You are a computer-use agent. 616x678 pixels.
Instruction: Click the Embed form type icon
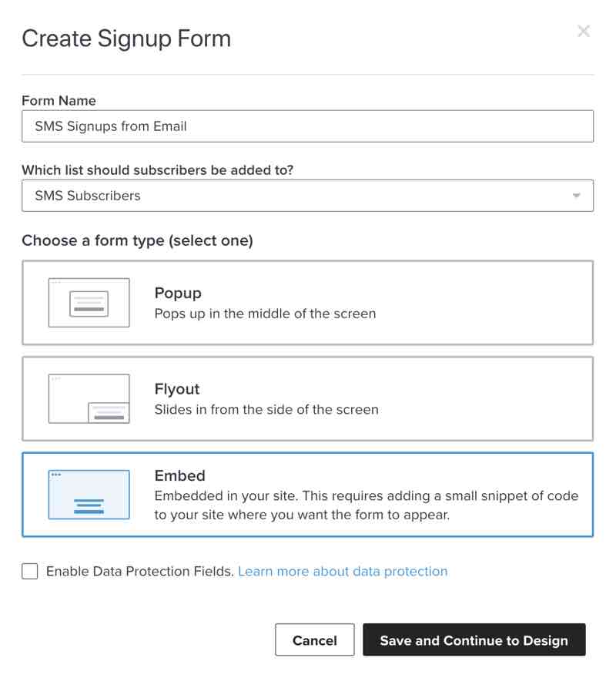click(x=89, y=495)
